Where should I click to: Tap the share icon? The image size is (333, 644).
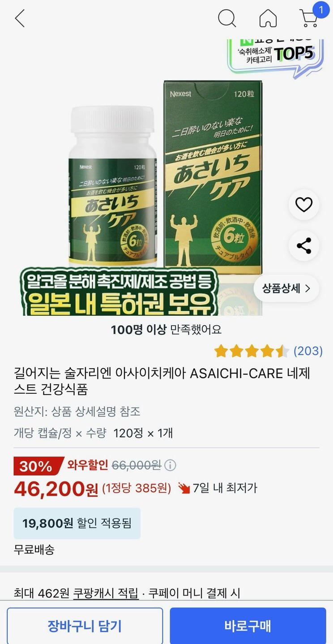point(304,245)
